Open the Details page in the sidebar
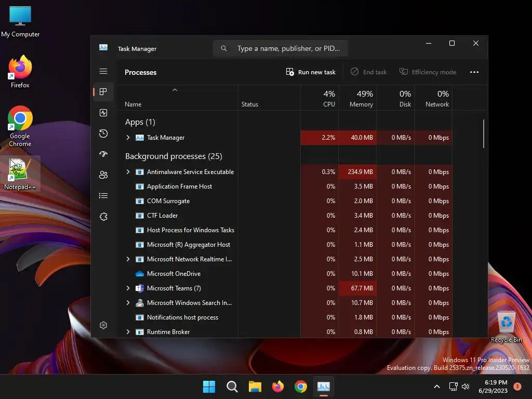Screen dimensions: 532x399 click(103, 196)
